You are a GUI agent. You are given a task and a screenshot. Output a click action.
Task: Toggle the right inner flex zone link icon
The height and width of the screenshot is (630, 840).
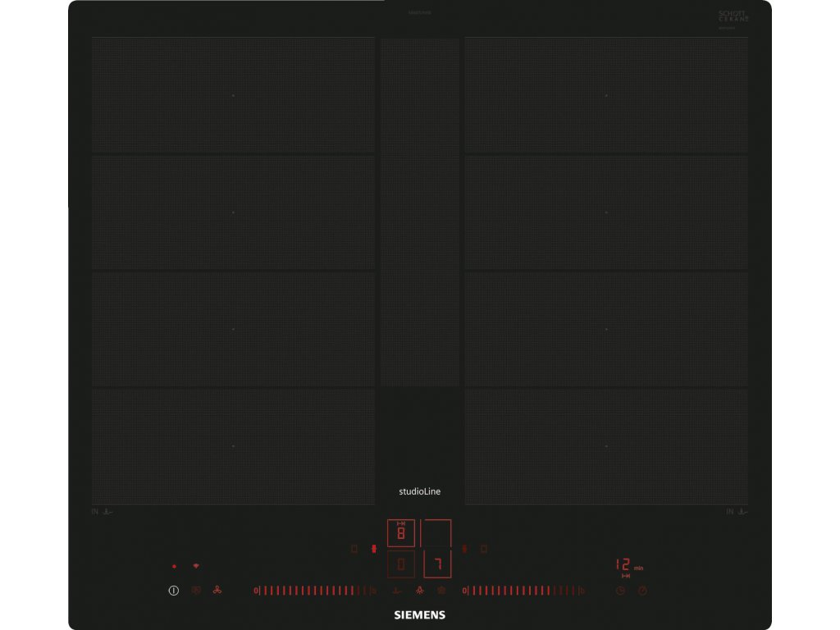[464, 549]
